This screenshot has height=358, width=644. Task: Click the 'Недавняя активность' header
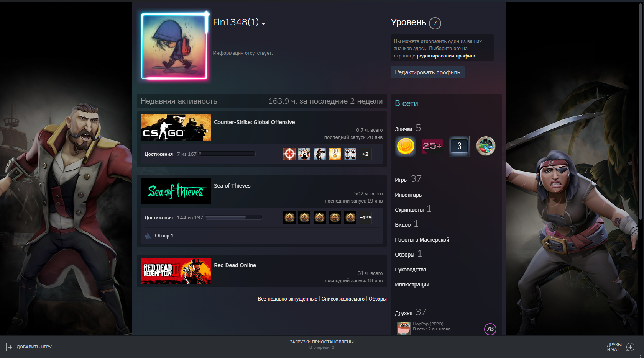click(x=179, y=101)
